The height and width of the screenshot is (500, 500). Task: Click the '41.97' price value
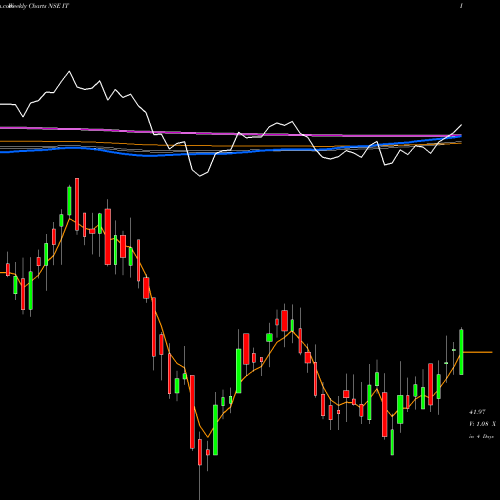tap(477, 412)
